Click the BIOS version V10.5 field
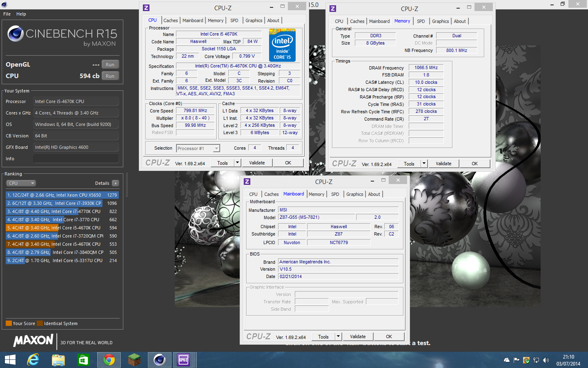 (338, 269)
